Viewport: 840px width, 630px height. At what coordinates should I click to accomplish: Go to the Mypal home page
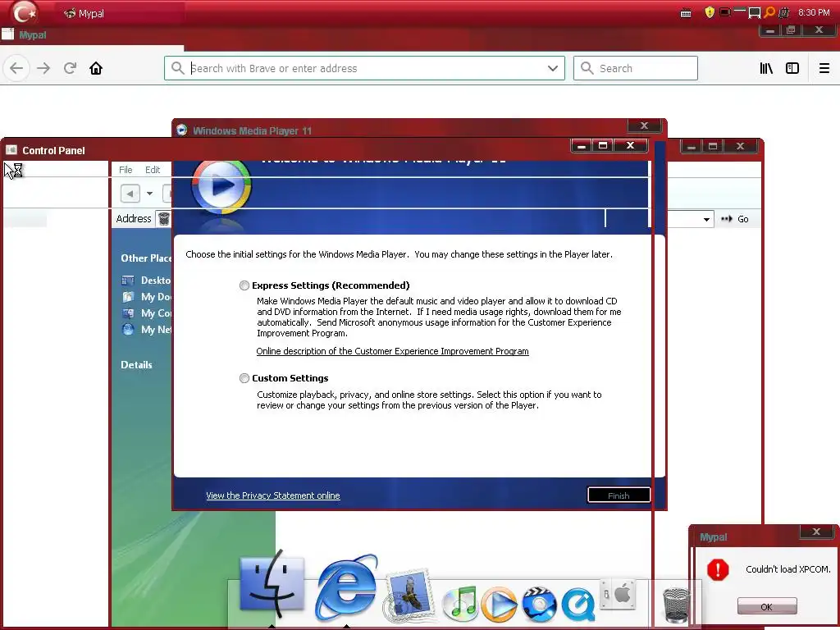coord(96,69)
